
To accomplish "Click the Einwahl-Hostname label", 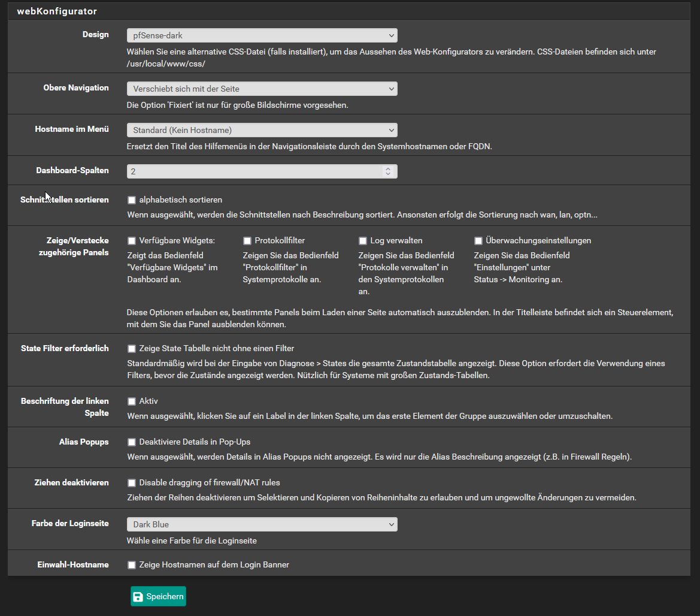I will tap(73, 564).
